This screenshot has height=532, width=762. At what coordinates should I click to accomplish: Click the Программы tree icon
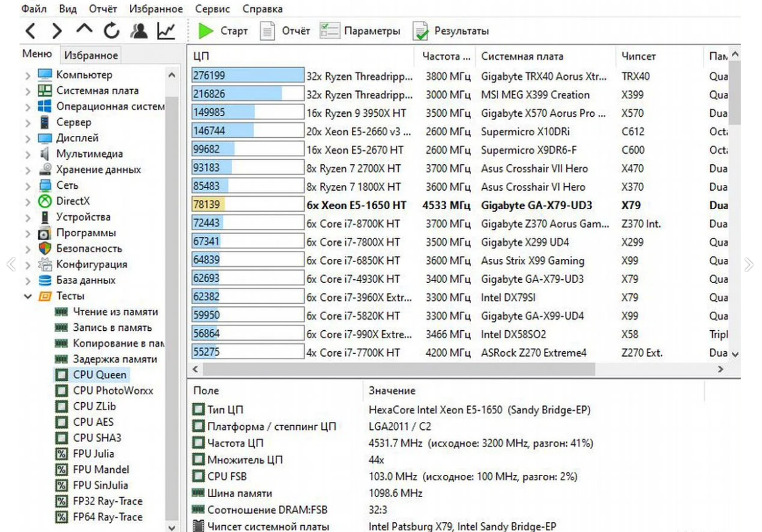(x=45, y=233)
